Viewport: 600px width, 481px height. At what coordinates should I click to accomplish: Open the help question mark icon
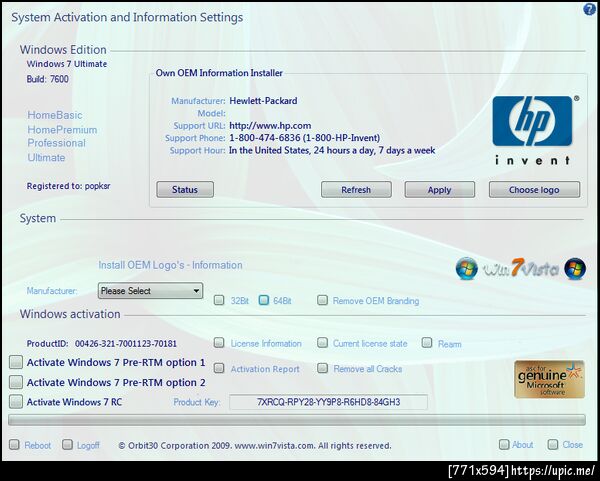click(589, 10)
